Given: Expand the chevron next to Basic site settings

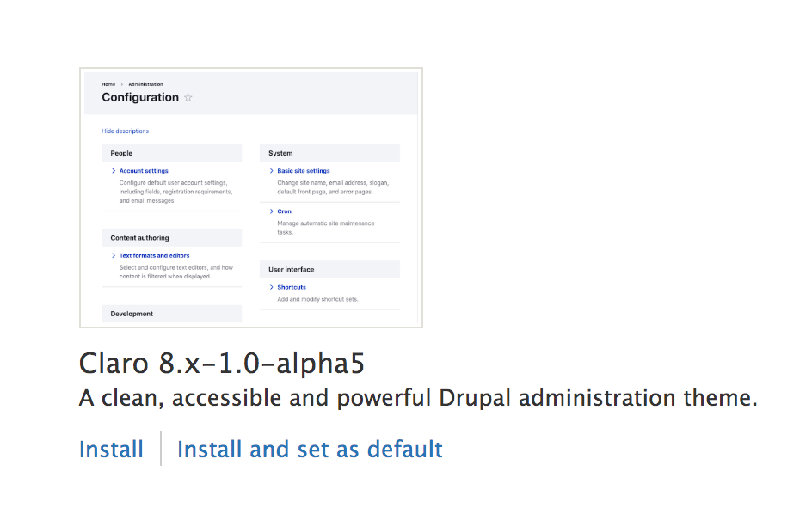Looking at the screenshot, I should [272, 170].
